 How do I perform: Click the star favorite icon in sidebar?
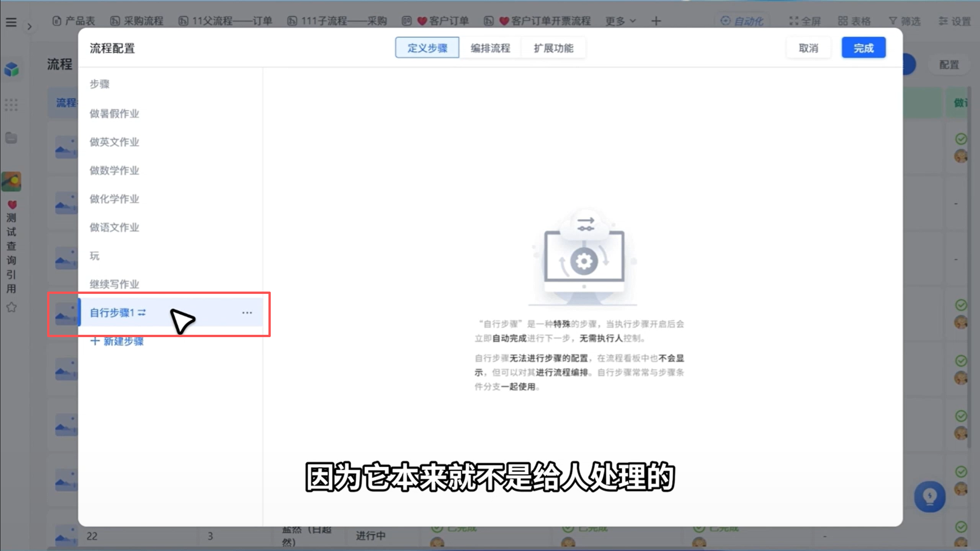11,307
